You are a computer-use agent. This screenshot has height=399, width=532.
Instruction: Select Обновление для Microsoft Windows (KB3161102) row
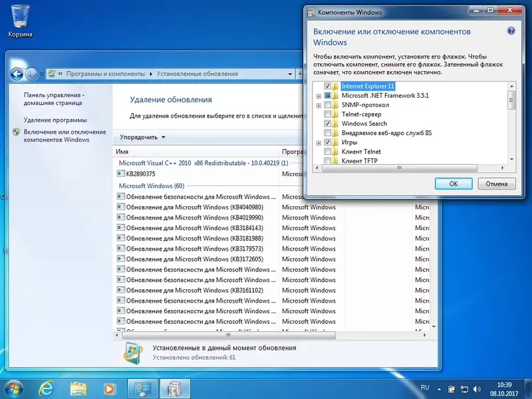point(273,290)
